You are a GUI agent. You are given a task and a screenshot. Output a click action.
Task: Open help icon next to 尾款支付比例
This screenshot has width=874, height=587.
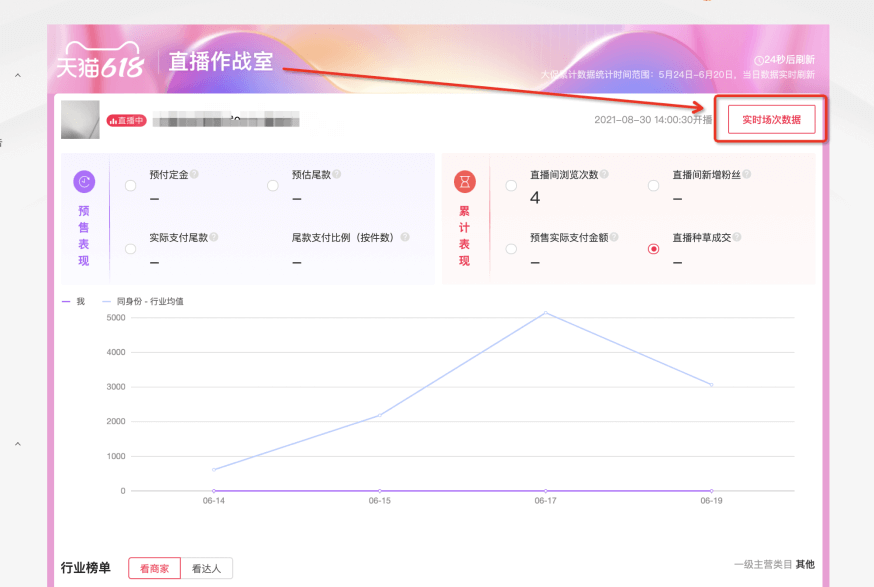pyautogui.click(x=405, y=237)
